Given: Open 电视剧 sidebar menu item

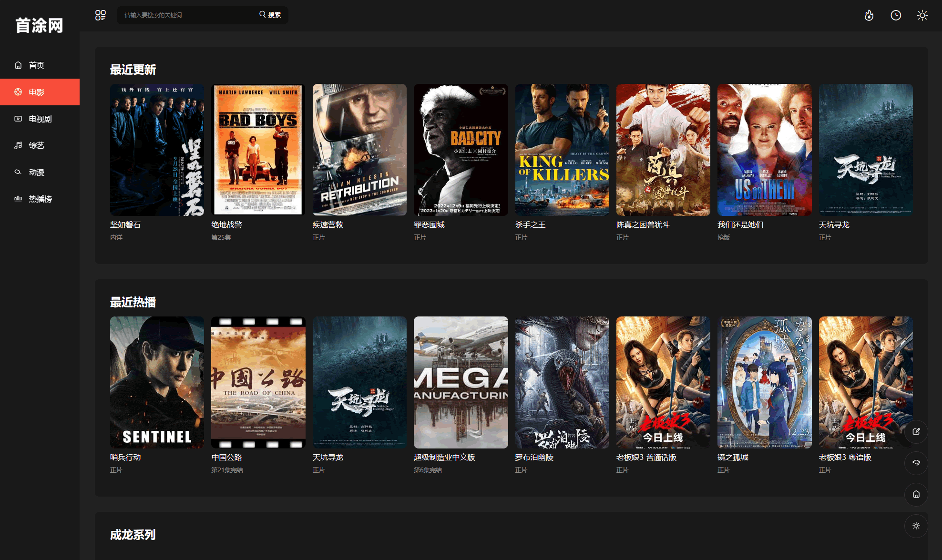Looking at the screenshot, I should [x=40, y=119].
